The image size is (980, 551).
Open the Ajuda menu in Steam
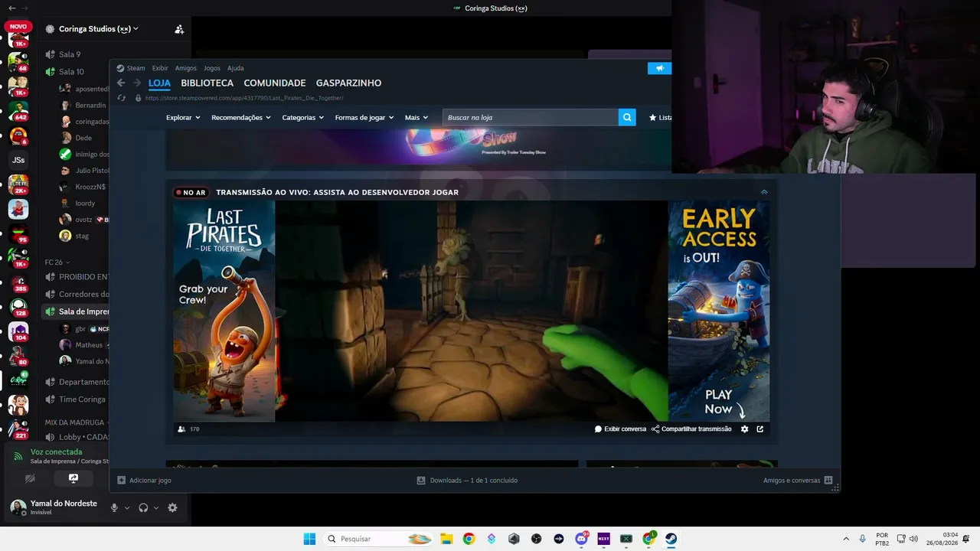[x=236, y=68]
